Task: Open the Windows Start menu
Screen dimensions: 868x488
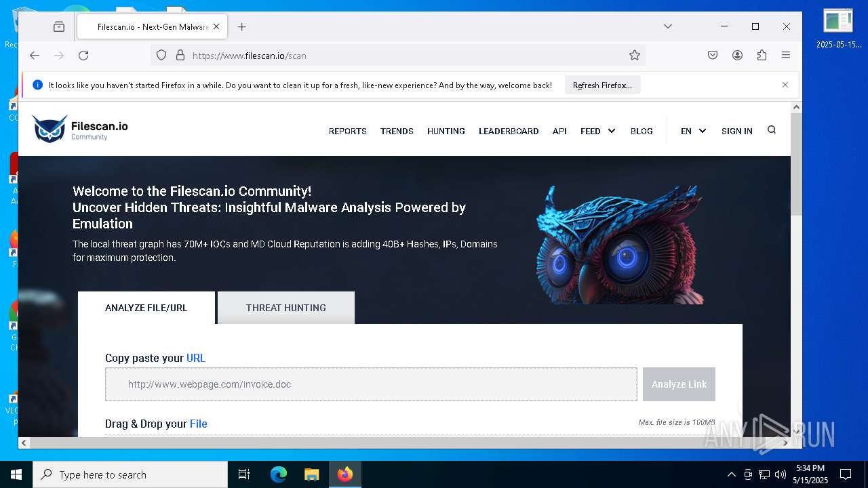Action: click(16, 474)
